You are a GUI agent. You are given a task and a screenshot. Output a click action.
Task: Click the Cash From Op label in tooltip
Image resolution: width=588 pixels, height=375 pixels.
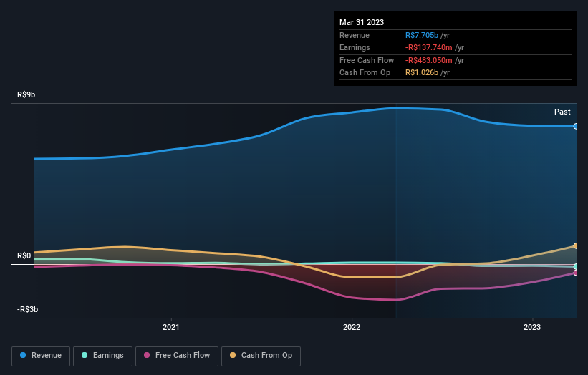[x=365, y=73]
